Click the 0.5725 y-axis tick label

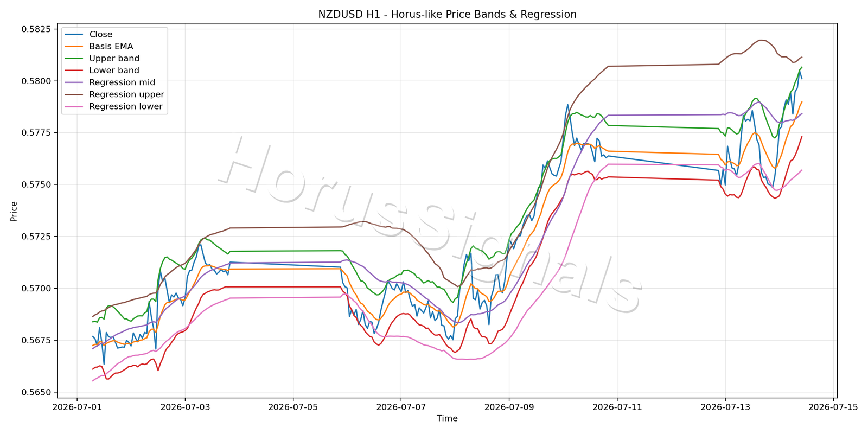point(36,237)
